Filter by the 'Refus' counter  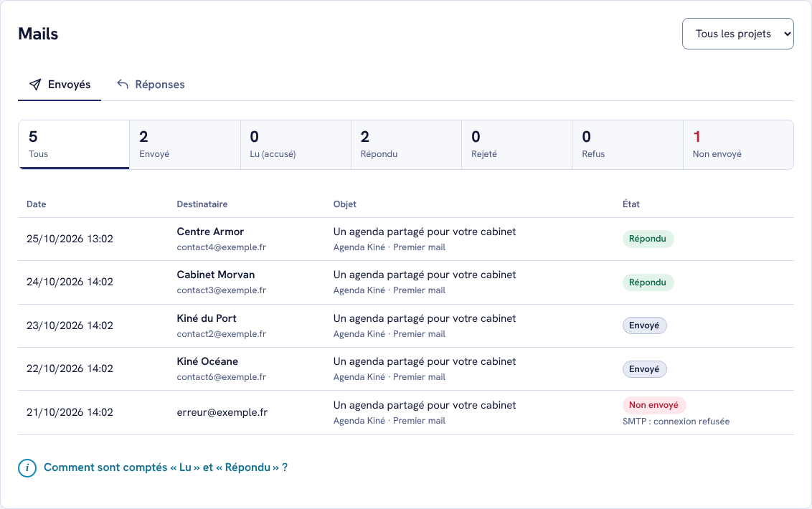click(x=628, y=145)
